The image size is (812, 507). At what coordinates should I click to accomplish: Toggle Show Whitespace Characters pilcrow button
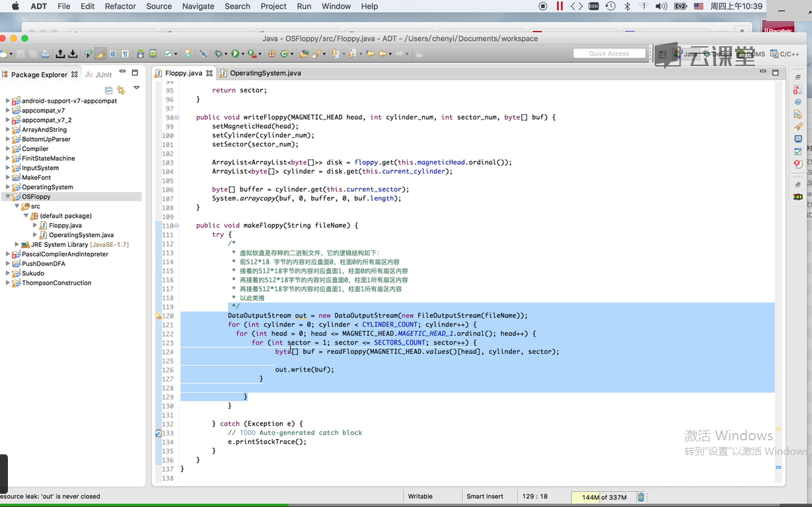[x=124, y=54]
